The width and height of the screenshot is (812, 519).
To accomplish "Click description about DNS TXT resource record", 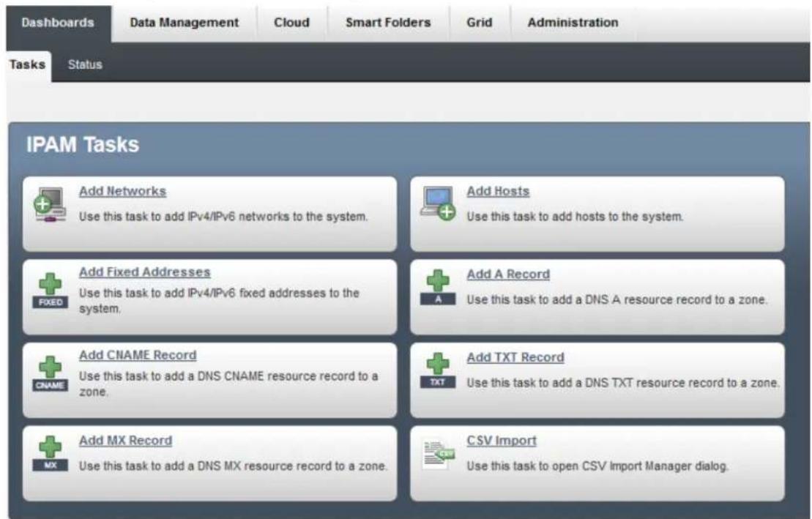I will click(x=623, y=383).
